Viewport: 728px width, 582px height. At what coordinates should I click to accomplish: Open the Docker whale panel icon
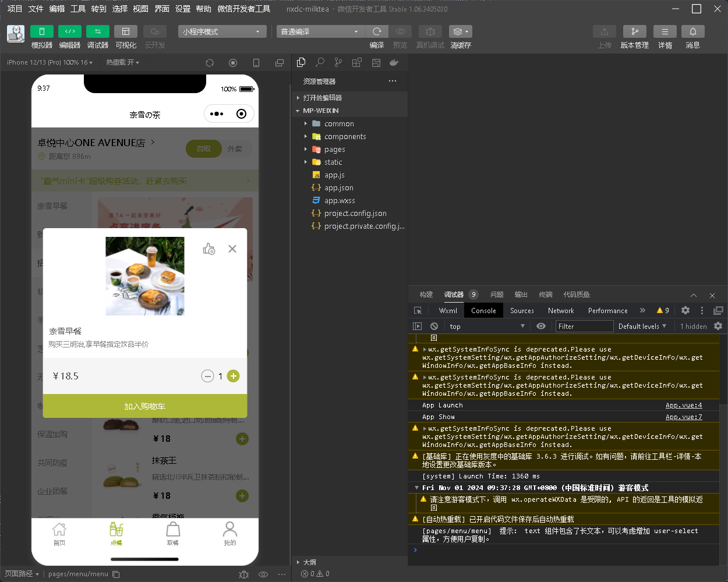(x=394, y=62)
